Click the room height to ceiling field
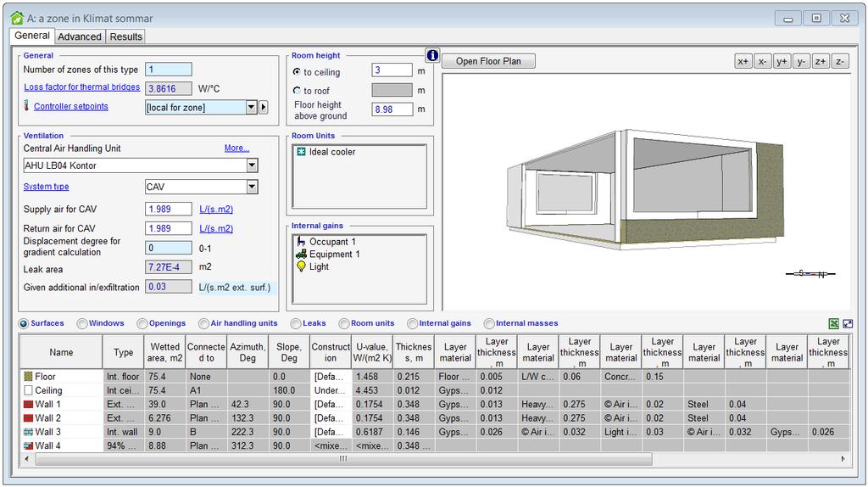Image resolution: width=868 pixels, height=487 pixels. (392, 70)
